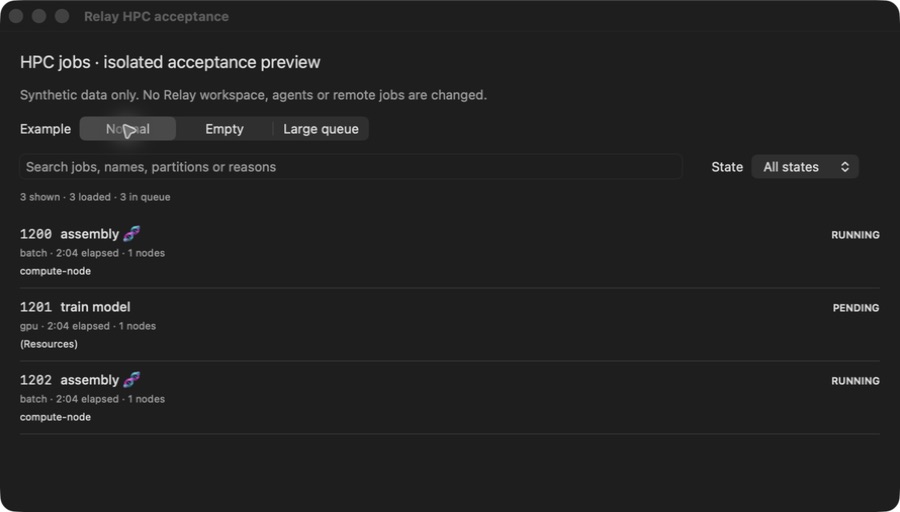The image size is (900, 512).
Task: Select the Normal example segment
Action: pyautogui.click(x=127, y=129)
